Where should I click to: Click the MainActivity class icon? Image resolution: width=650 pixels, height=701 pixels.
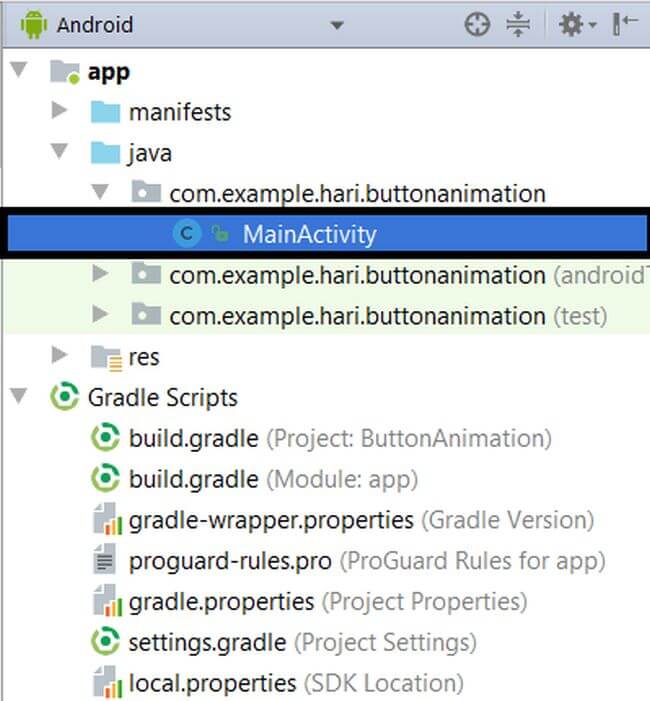click(186, 235)
